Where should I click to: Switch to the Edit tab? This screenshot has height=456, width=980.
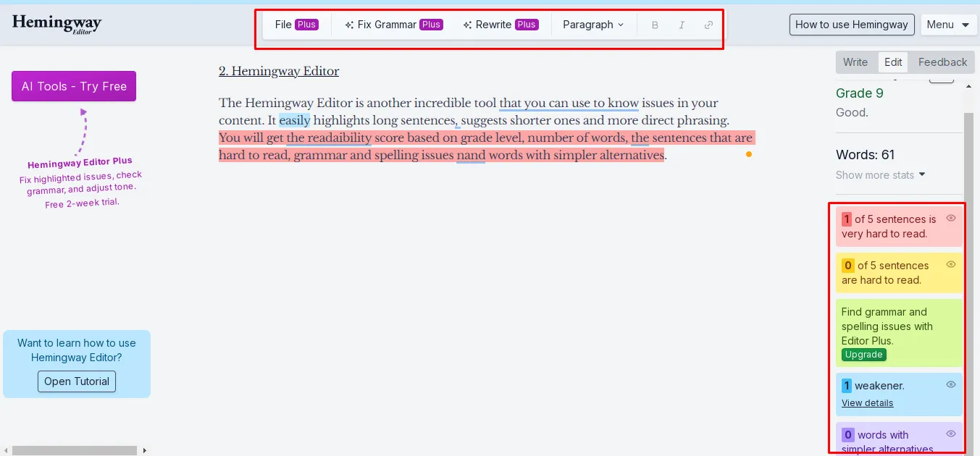point(893,62)
